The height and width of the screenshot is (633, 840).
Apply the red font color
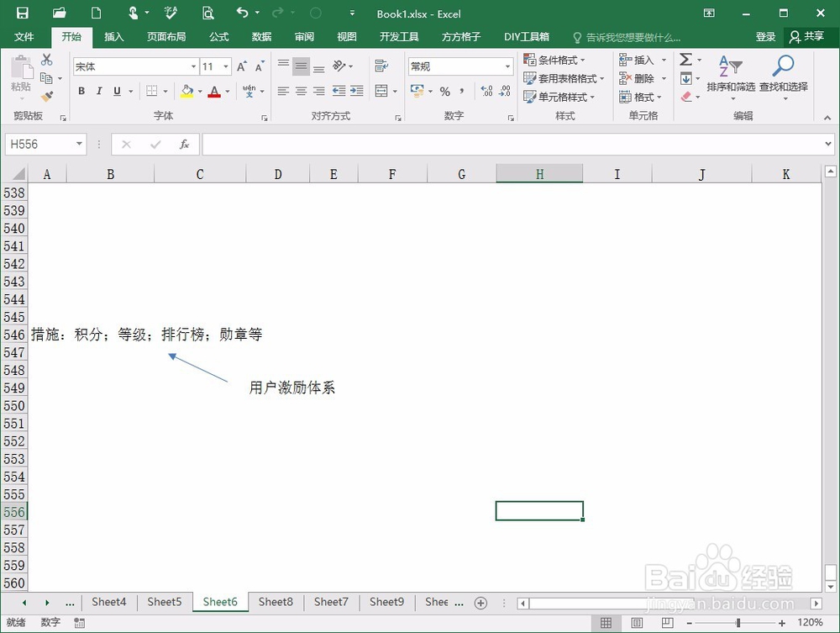coord(214,91)
